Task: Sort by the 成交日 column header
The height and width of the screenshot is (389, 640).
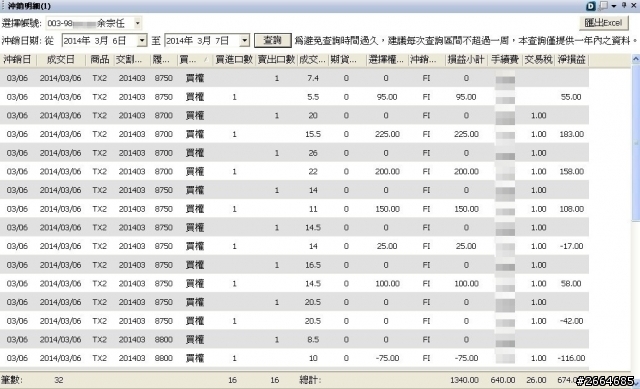Action: tap(61, 60)
